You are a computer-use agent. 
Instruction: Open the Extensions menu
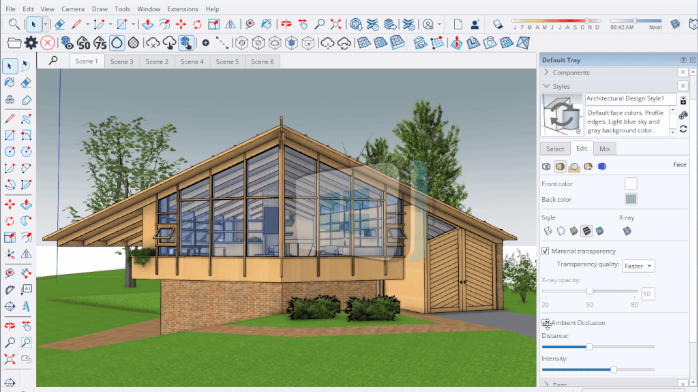pyautogui.click(x=183, y=9)
